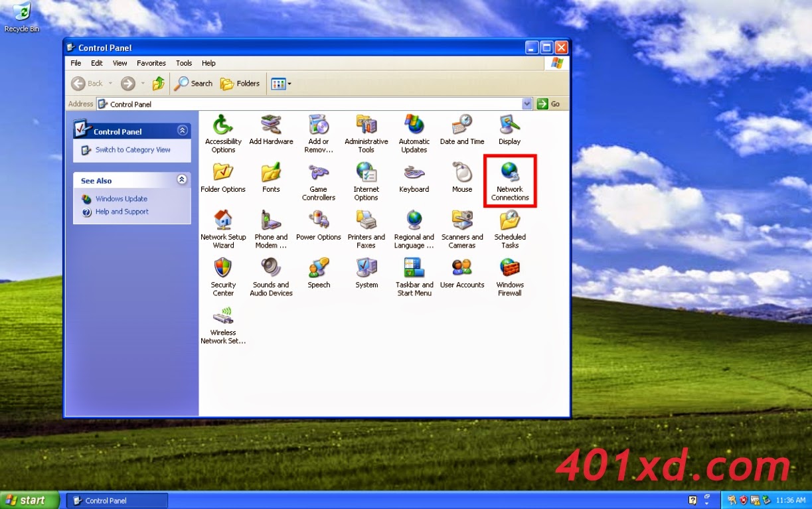Screen dimensions: 812x509
Task: Click the Start button
Action: click(x=29, y=500)
